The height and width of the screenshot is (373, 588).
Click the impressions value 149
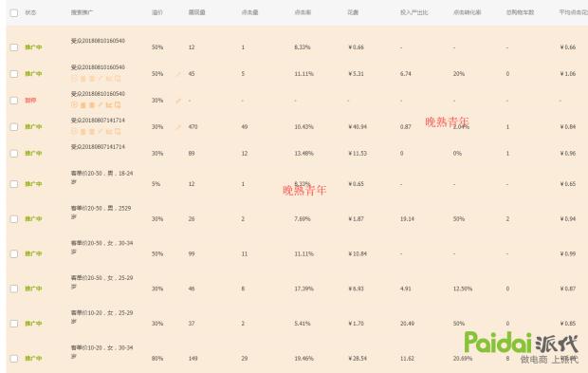click(193, 359)
